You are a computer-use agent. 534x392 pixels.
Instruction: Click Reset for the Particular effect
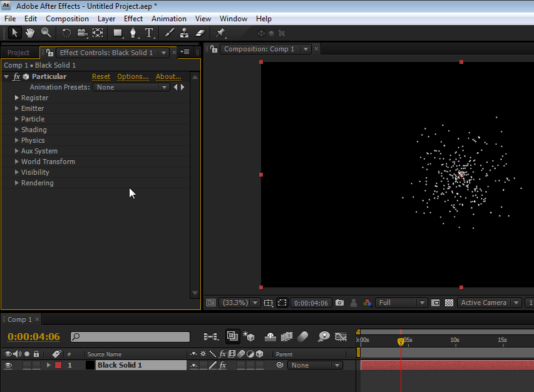point(101,76)
